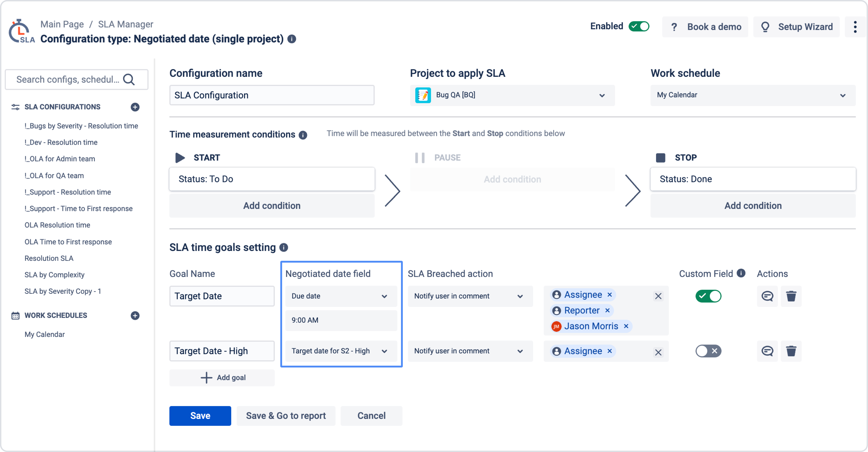868x452 pixels.
Task: Click the Save & Go to report button
Action: pos(286,416)
